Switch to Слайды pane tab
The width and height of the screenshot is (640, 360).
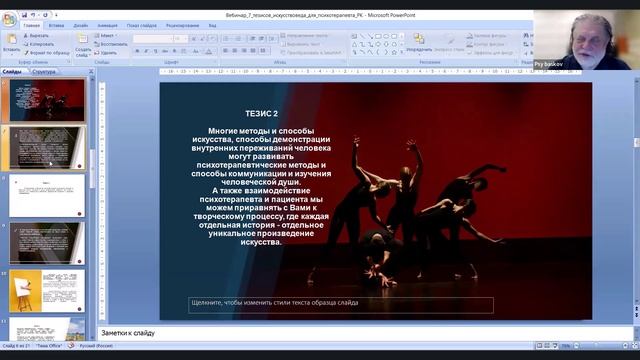click(x=12, y=71)
